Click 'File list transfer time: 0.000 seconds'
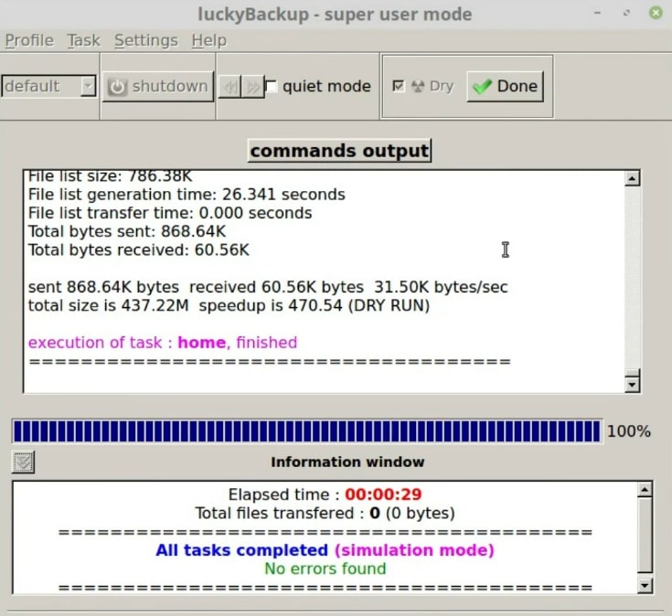The image size is (672, 616). pyautogui.click(x=170, y=213)
